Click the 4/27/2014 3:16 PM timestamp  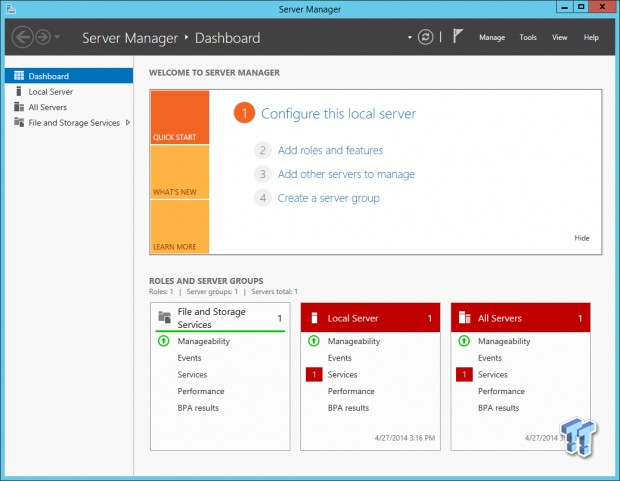[405, 438]
